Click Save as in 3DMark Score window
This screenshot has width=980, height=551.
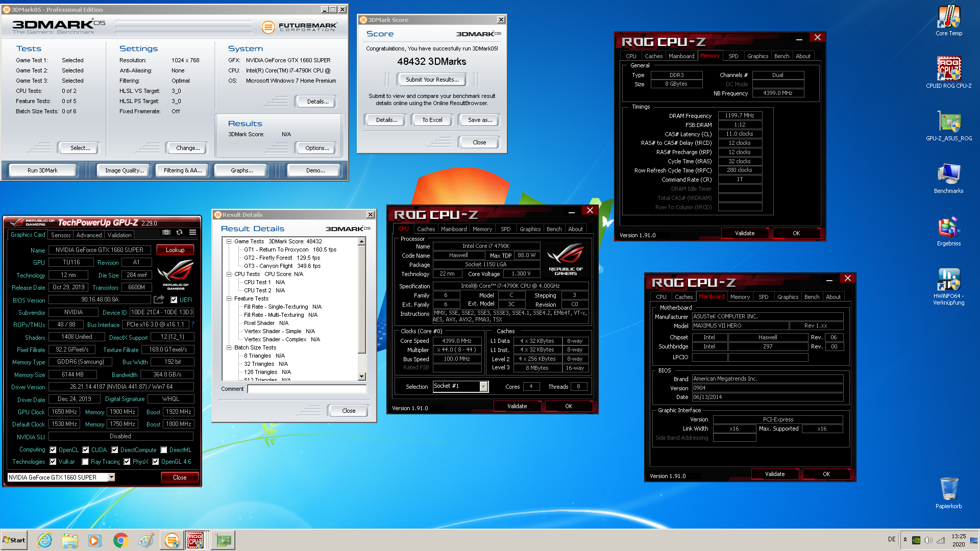(480, 120)
